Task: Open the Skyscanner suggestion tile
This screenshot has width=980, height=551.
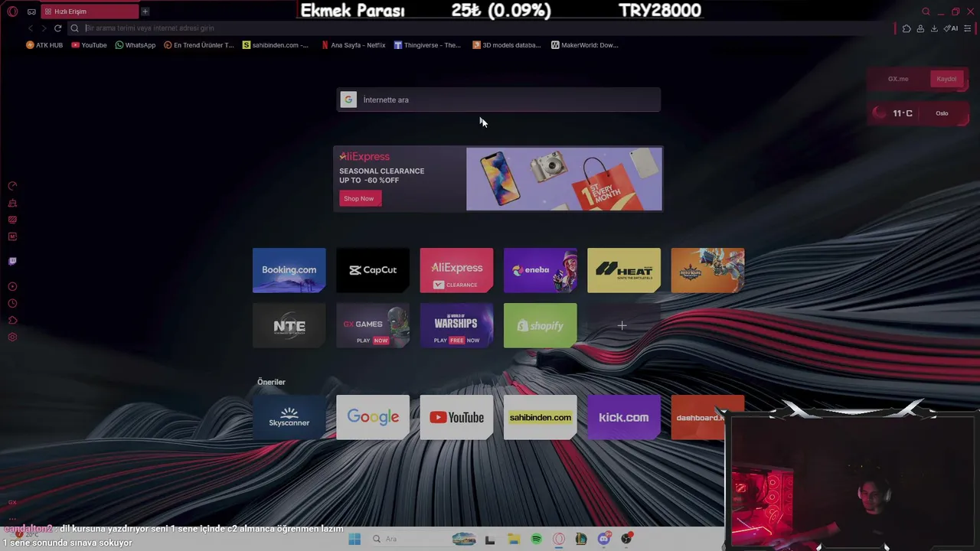Action: (x=289, y=417)
